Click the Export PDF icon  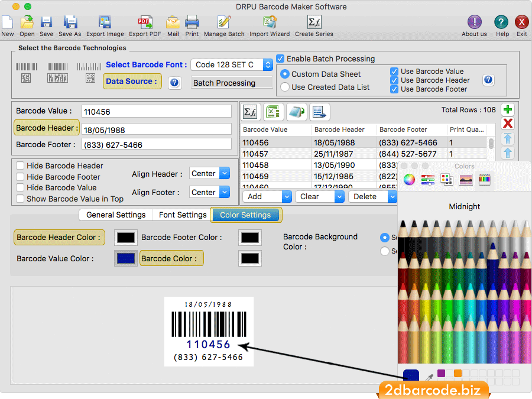click(x=145, y=22)
